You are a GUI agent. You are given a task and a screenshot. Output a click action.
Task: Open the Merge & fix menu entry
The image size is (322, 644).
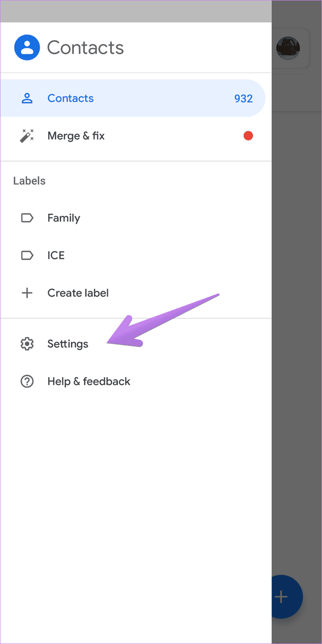pyautogui.click(x=136, y=136)
